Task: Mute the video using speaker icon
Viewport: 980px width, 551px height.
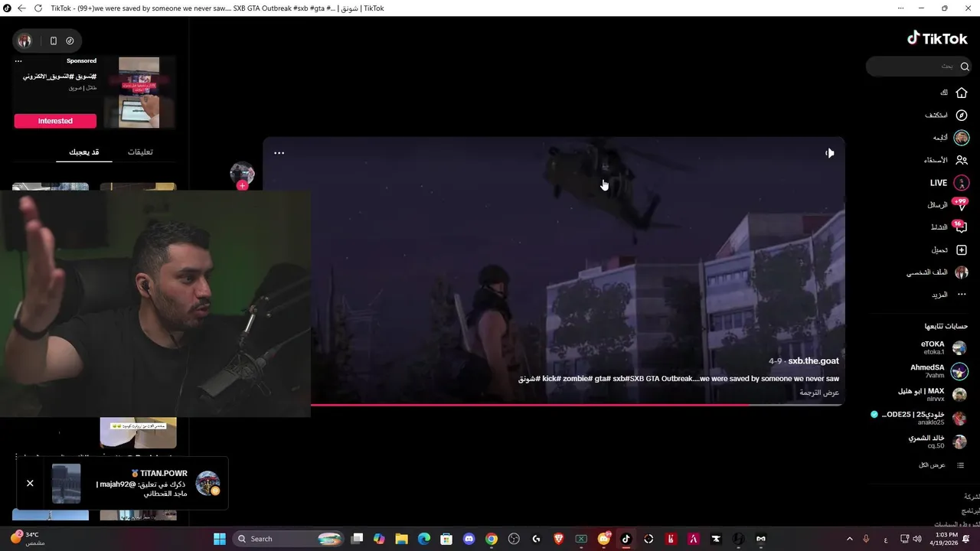Action: pos(829,153)
